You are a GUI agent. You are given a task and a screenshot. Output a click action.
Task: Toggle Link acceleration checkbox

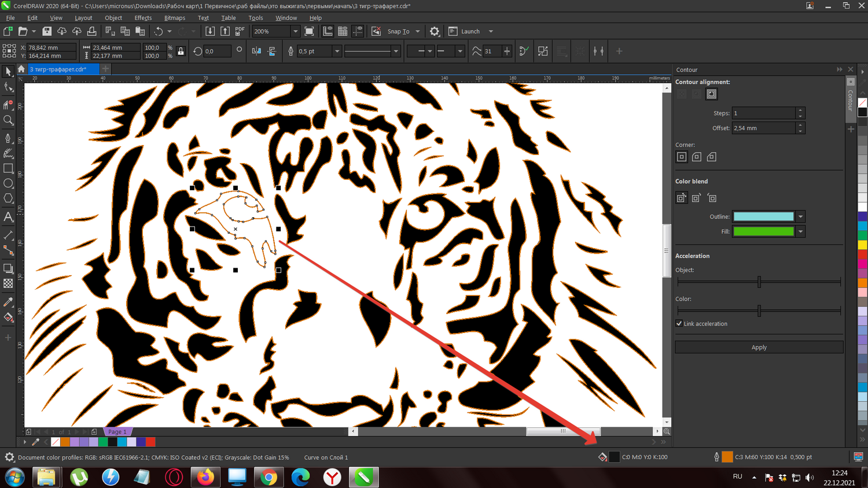[679, 323]
